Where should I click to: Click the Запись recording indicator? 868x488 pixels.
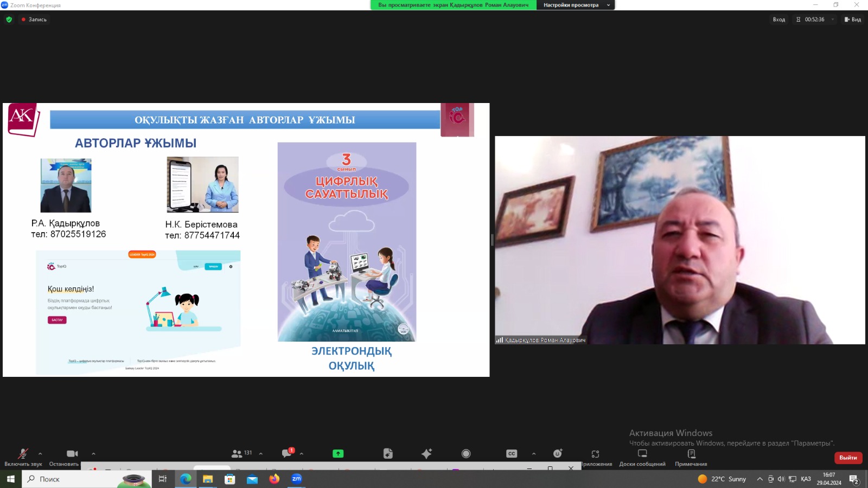34,20
